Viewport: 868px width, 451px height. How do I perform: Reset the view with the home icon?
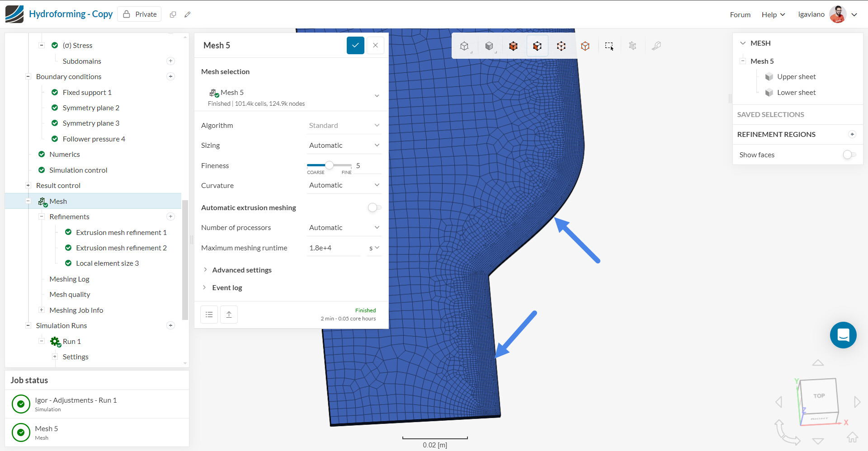pyautogui.click(x=852, y=437)
